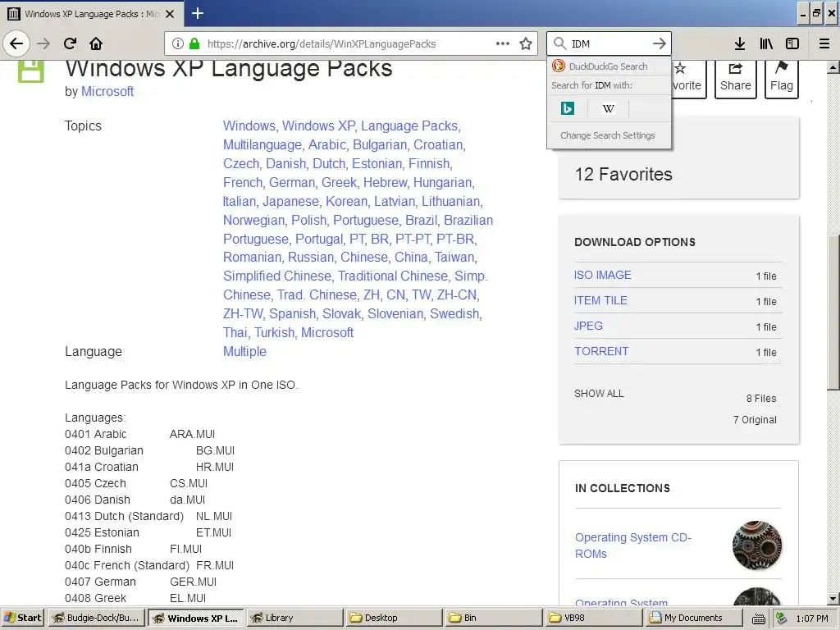
Task: Download the ISO IMAGE option
Action: click(x=603, y=275)
